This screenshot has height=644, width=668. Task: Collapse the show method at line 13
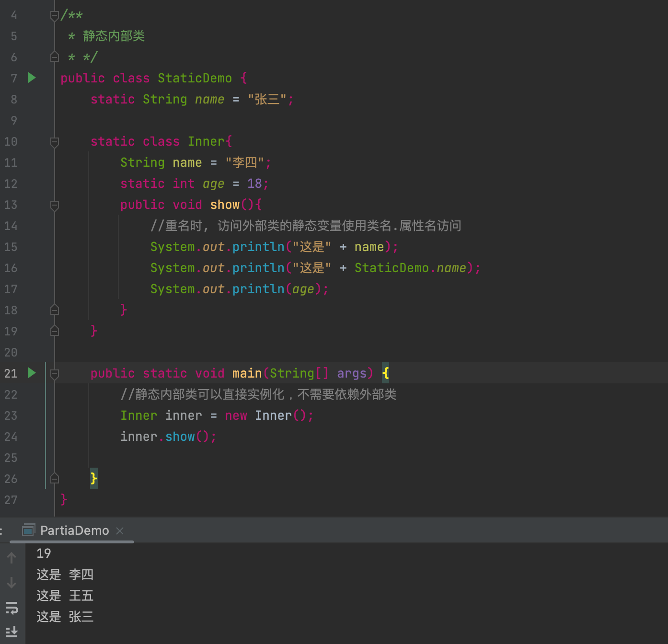pos(55,205)
